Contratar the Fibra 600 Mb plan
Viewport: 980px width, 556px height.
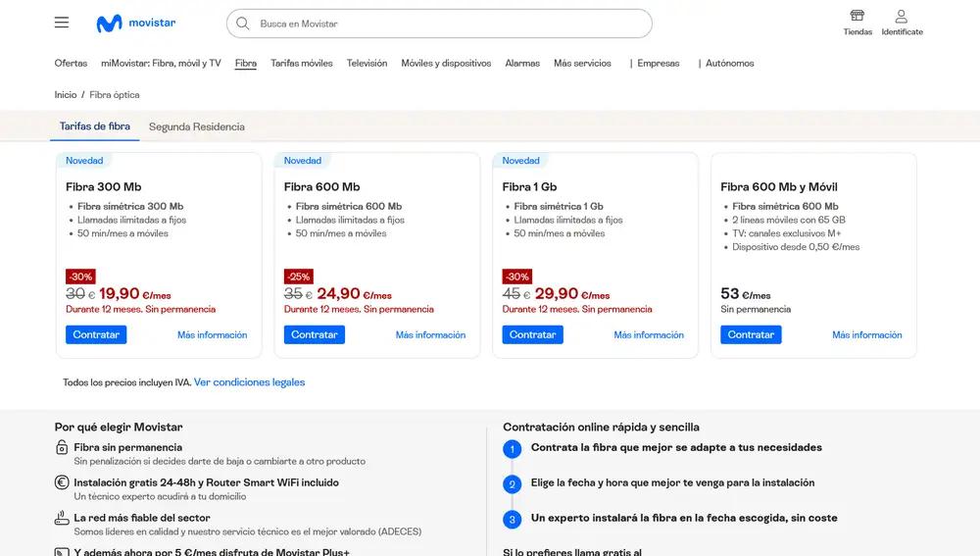click(x=315, y=334)
